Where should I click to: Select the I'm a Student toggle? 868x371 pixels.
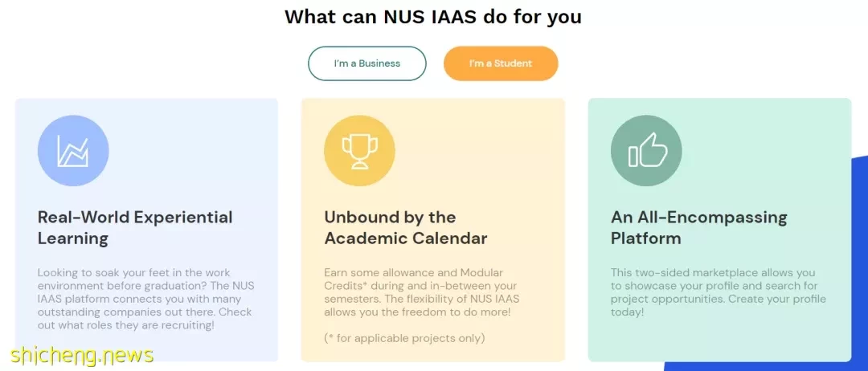click(x=501, y=63)
